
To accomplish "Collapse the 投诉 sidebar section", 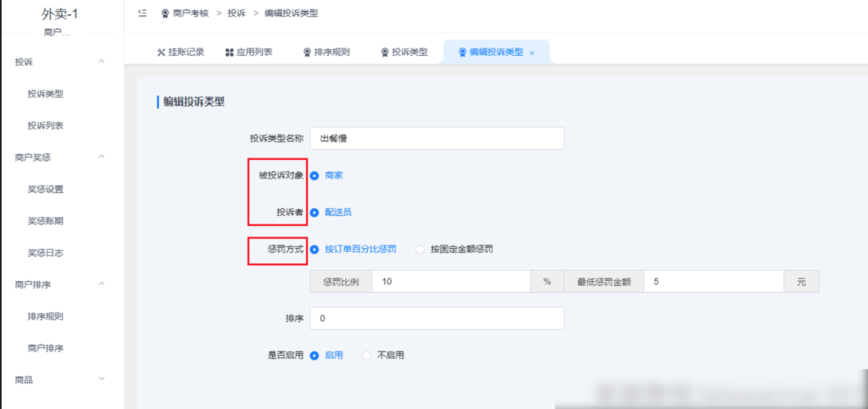I will coord(102,62).
